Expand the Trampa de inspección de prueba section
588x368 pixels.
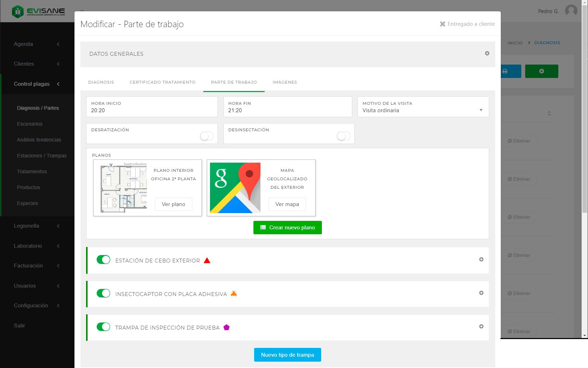coord(481,326)
